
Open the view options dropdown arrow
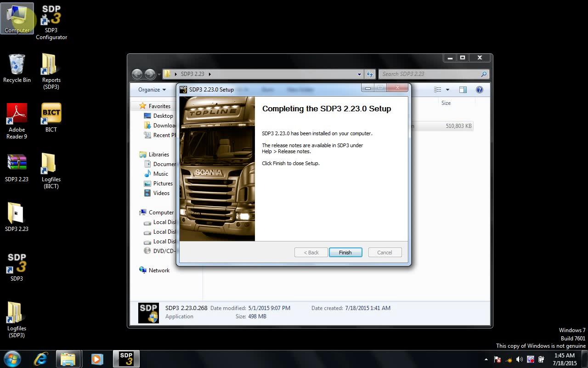coord(447,90)
